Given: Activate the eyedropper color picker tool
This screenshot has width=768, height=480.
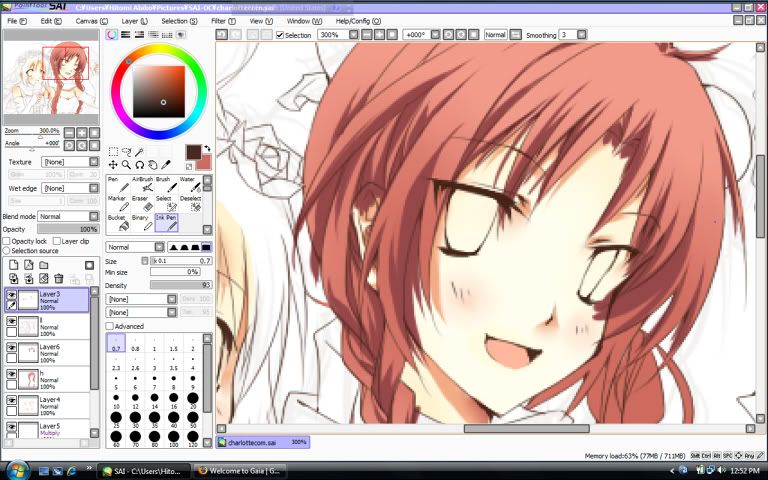Looking at the screenshot, I should click(x=166, y=165).
